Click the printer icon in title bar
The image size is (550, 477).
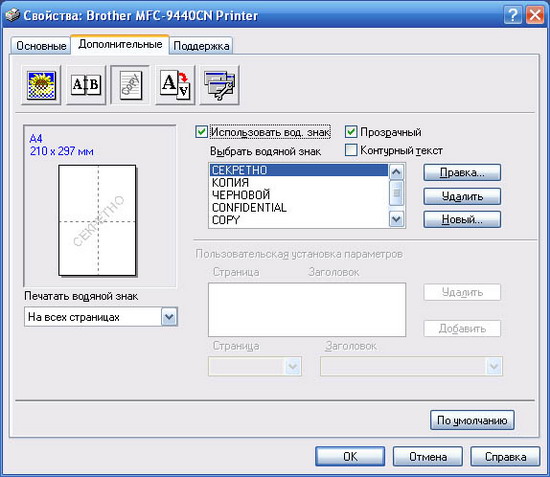(12, 15)
